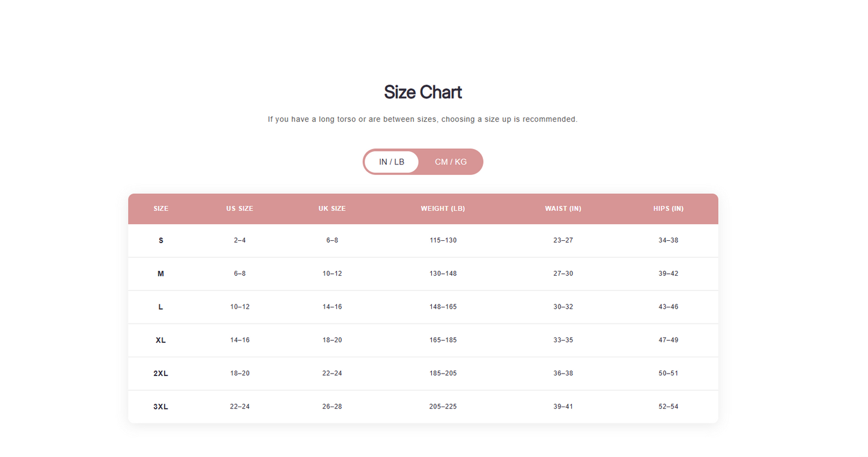868x457 pixels.
Task: Click the 43–46 hips cell for size L
Action: (x=668, y=306)
